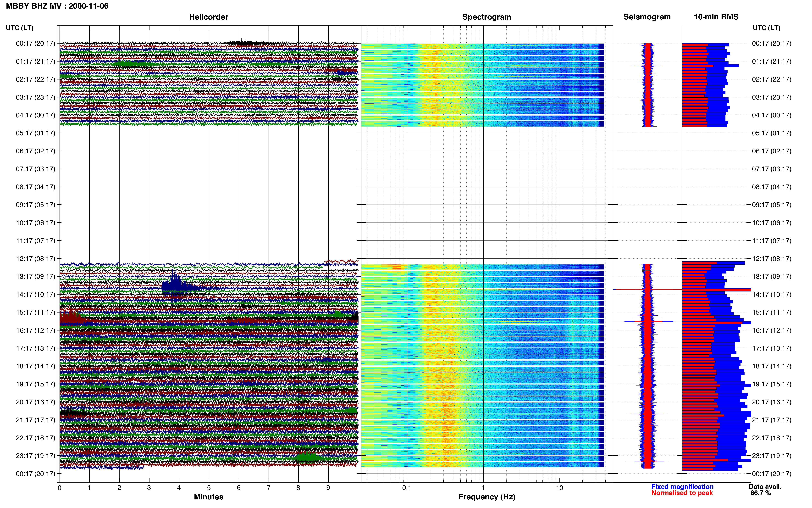Click left time label '03:17 (23:17)'

pos(36,97)
